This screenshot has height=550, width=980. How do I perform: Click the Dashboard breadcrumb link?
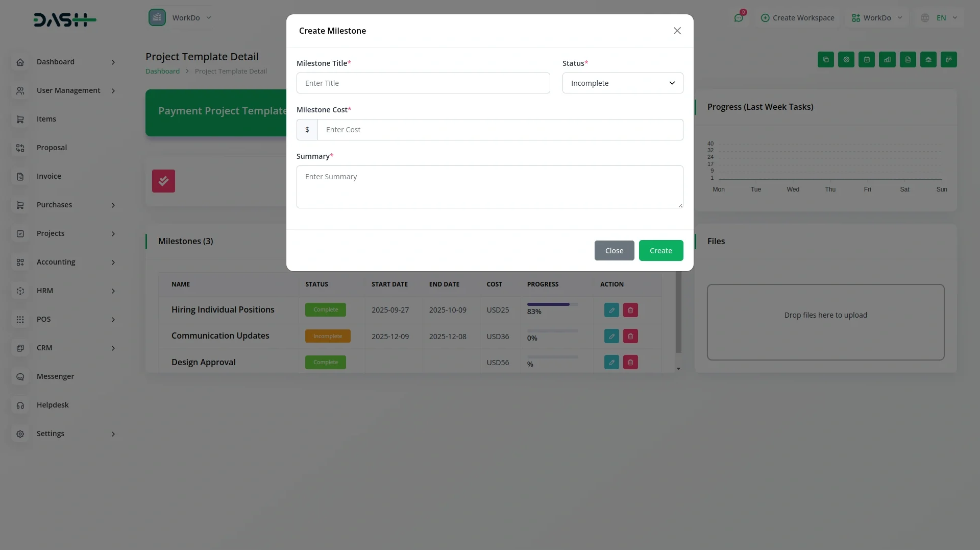click(162, 71)
